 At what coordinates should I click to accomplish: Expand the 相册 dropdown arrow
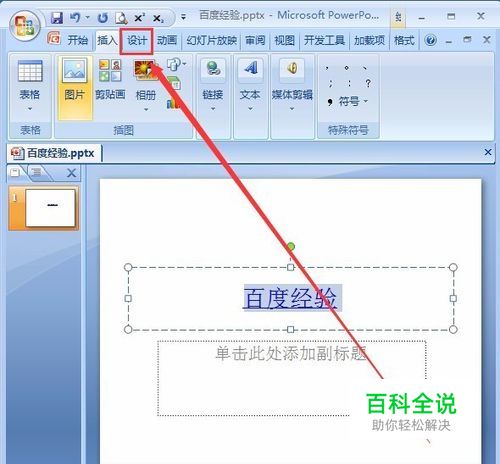click(146, 109)
